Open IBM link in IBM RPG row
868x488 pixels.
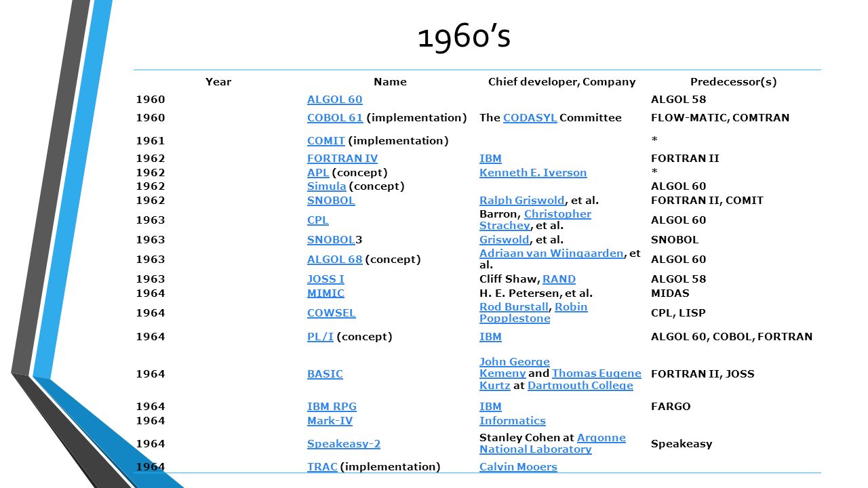(x=490, y=407)
